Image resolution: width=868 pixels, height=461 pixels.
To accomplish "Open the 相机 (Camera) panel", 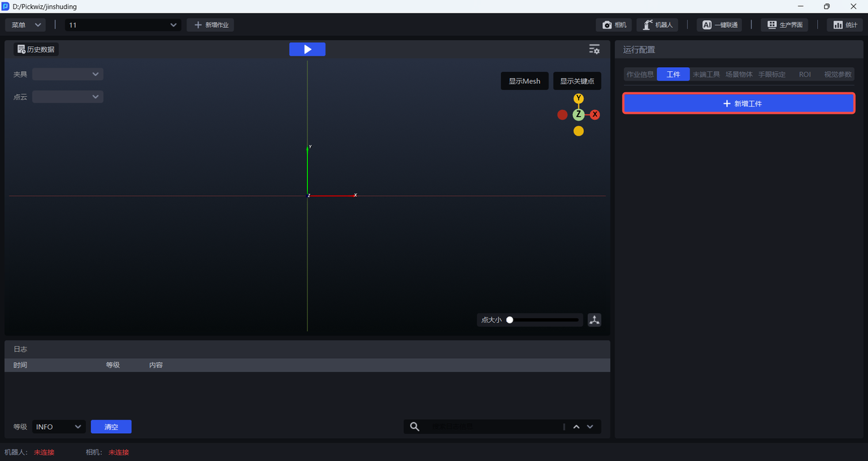I will pyautogui.click(x=614, y=25).
